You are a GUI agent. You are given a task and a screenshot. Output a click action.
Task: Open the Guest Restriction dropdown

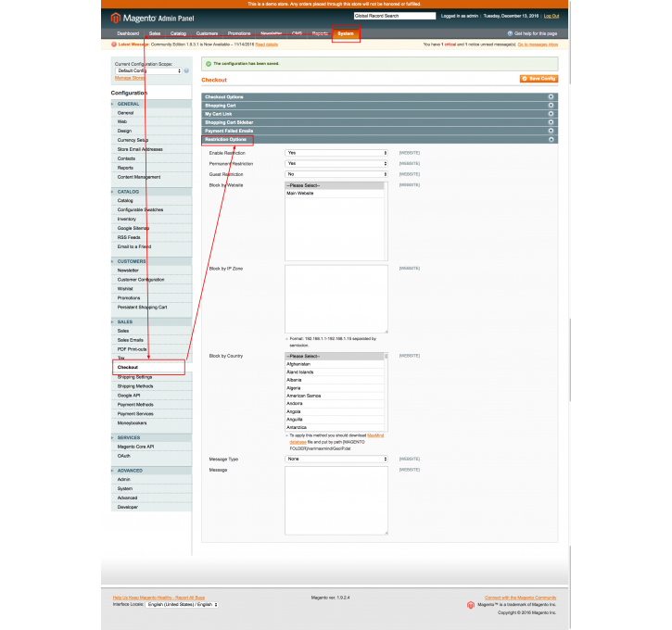(x=336, y=174)
